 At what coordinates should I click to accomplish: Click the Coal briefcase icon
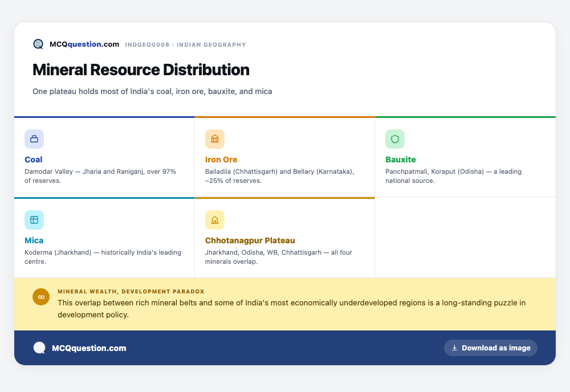(x=34, y=139)
